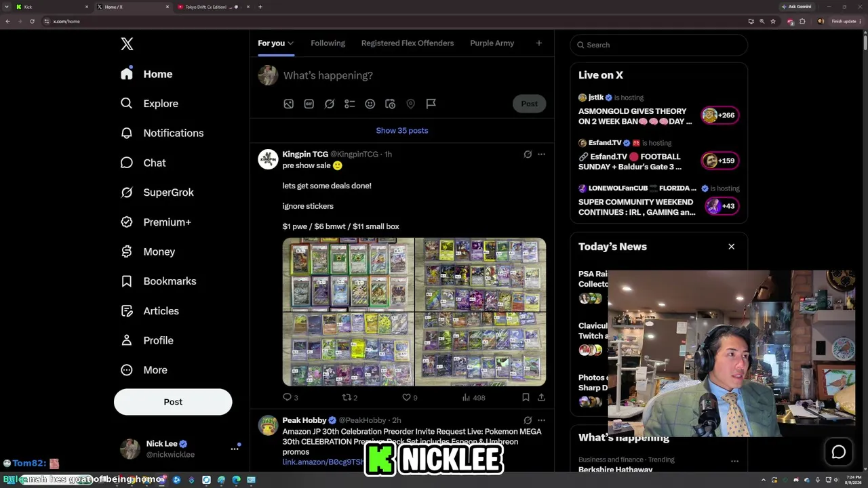This screenshot has width=868, height=488.
Task: Open top-left card photo in Kingpin post
Action: [348, 274]
